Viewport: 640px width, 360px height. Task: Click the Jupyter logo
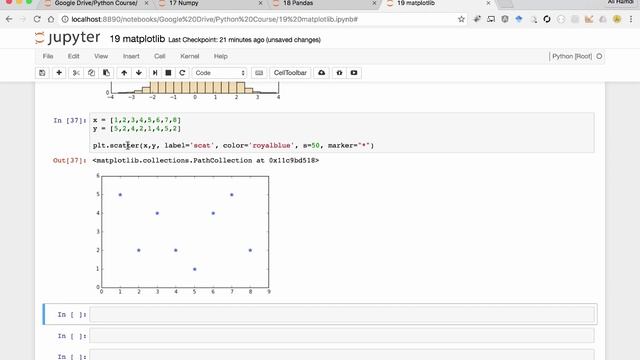[67, 38]
